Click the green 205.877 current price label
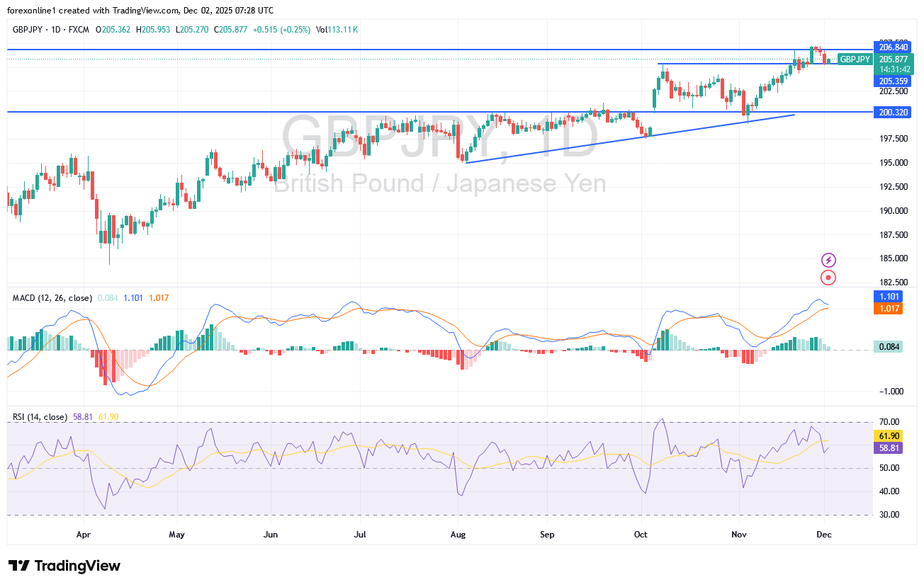924x587 pixels. [x=893, y=59]
